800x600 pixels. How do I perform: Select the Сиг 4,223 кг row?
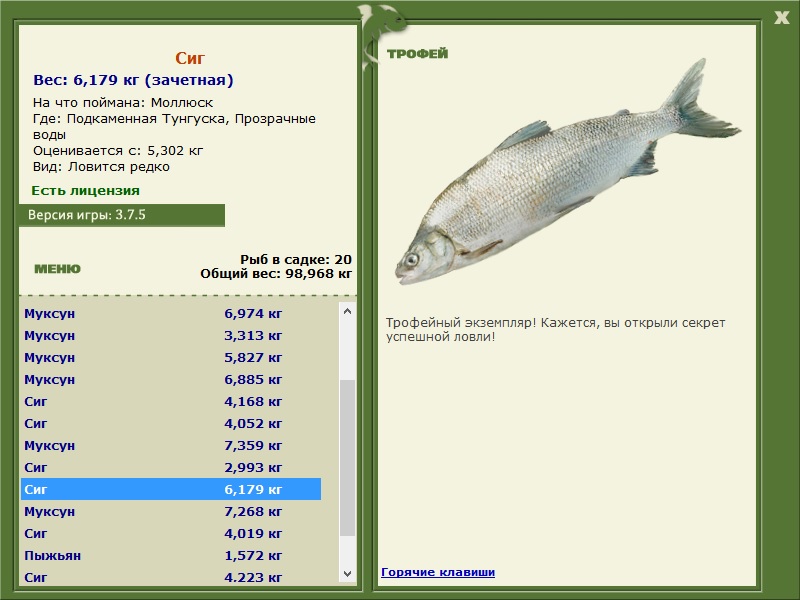click(x=171, y=577)
